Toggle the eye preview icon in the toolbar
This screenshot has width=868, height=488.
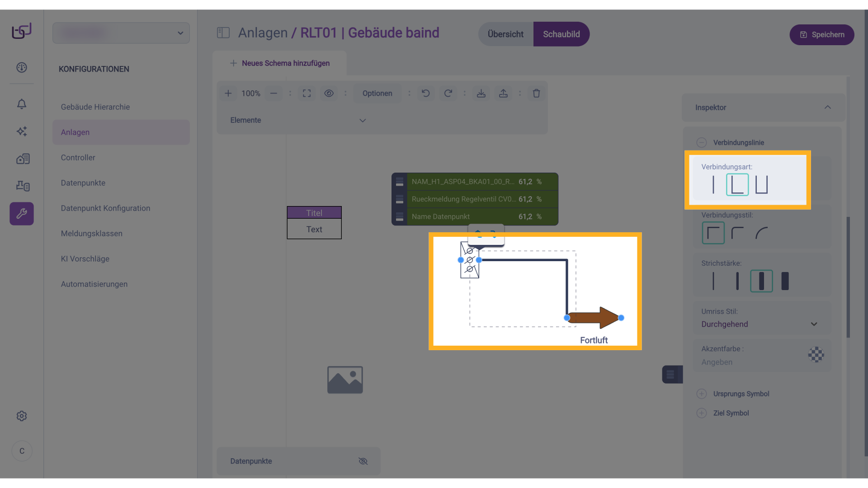click(329, 94)
